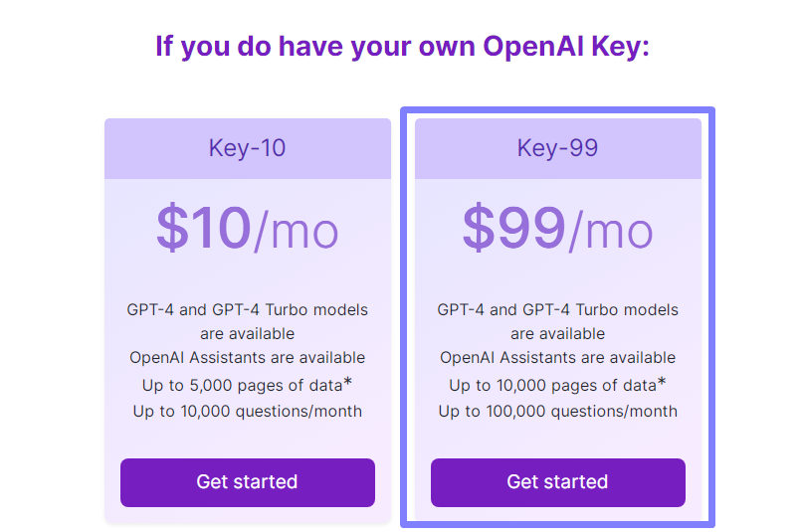This screenshot has height=532, width=801.
Task: Click the '/mo' suffix beside $99
Action: tap(611, 233)
